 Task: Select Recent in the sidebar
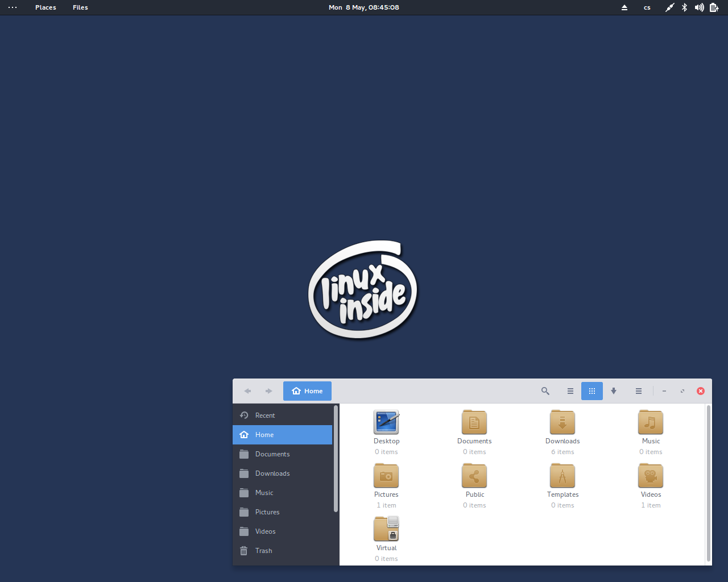(x=282, y=415)
